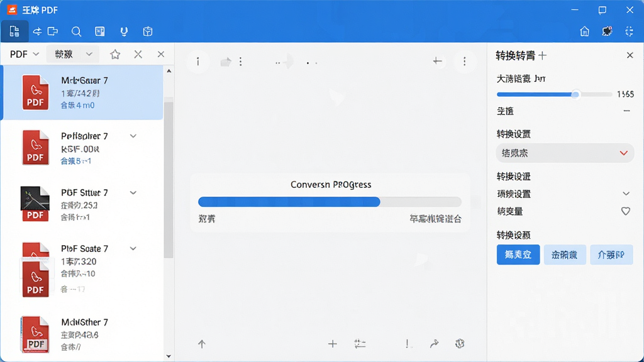Open the sliders adjust icon at bottom
This screenshot has height=362, width=644.
(360, 344)
